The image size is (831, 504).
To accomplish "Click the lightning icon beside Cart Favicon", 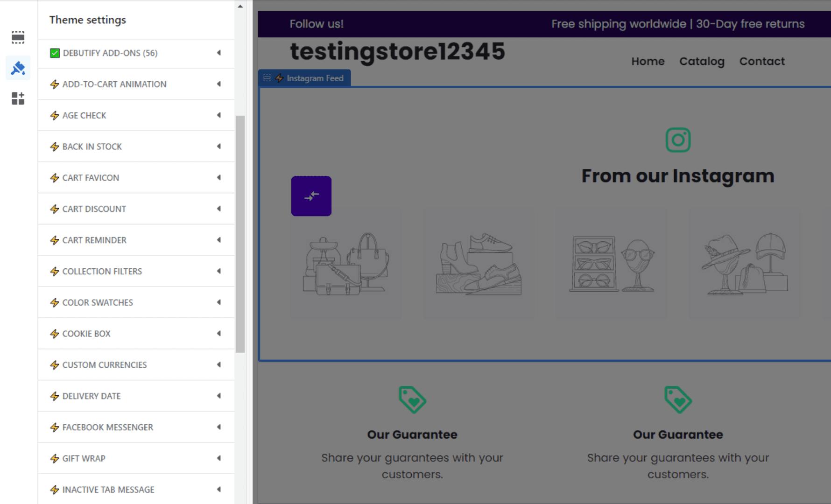I will 55,178.
